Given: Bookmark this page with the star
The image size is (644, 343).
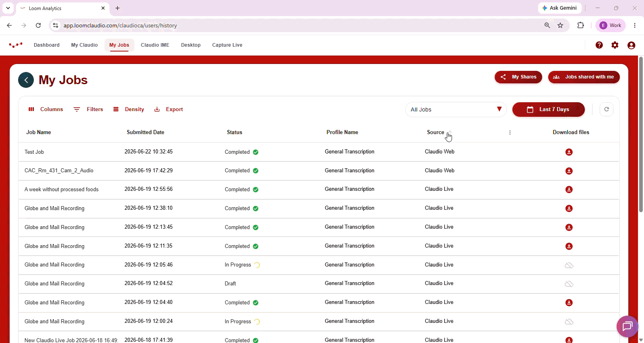Looking at the screenshot, I should tap(560, 25).
